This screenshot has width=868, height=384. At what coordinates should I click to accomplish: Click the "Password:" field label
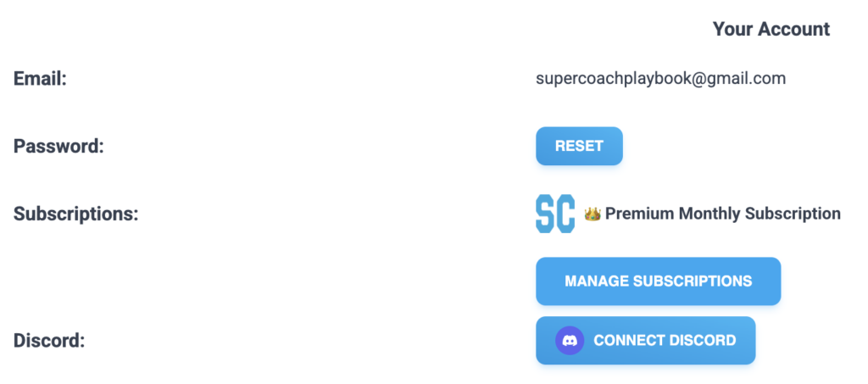58,146
